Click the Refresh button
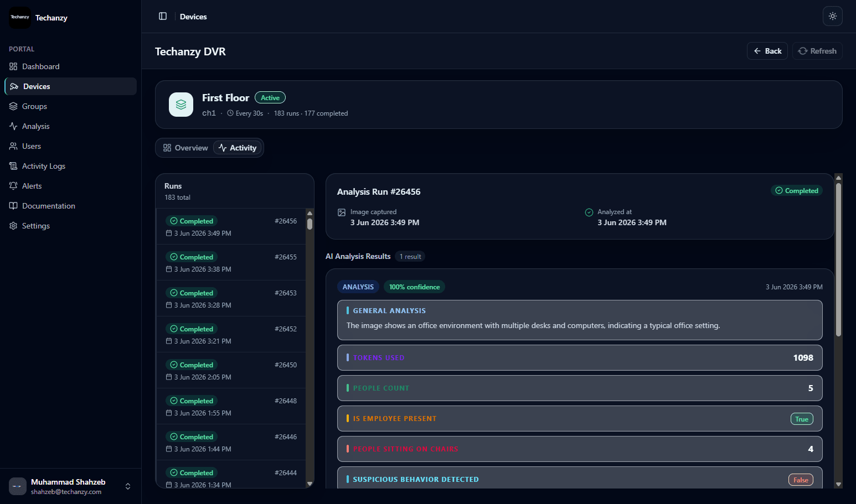The width and height of the screenshot is (856, 504). click(x=817, y=51)
